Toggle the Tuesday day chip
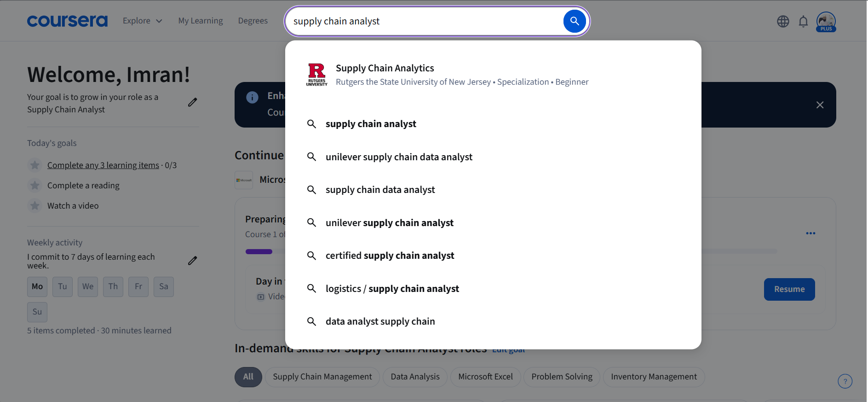Image resolution: width=868 pixels, height=402 pixels. click(x=63, y=286)
